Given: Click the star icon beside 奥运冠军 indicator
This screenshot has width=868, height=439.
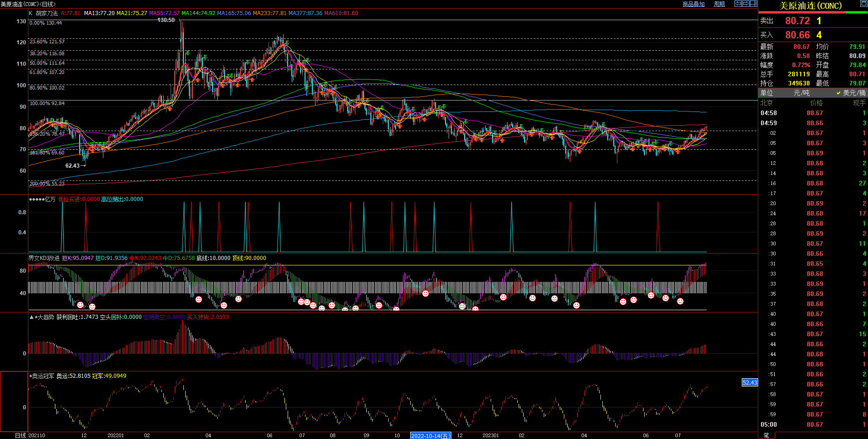Looking at the screenshot, I should tap(30, 376).
